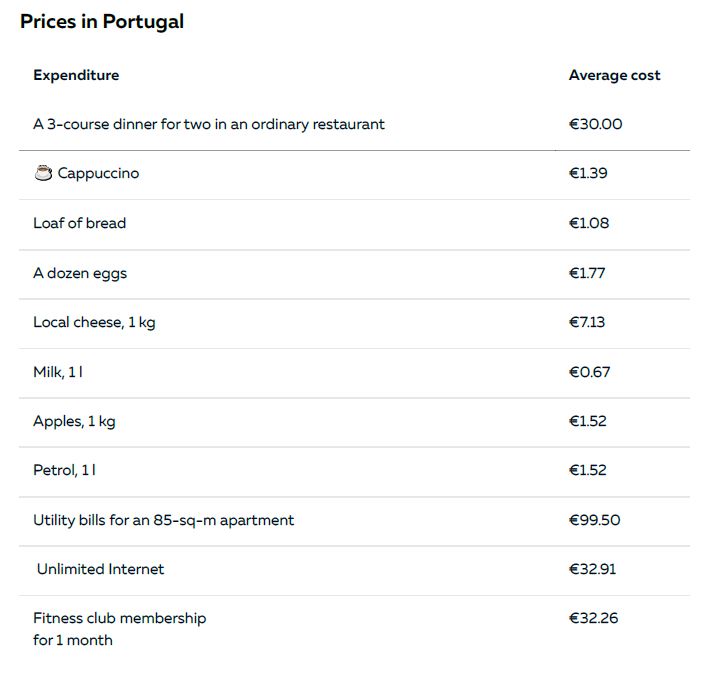Image resolution: width=708 pixels, height=679 pixels.
Task: Click the 'Average cost' column header
Action: pyautogui.click(x=614, y=75)
